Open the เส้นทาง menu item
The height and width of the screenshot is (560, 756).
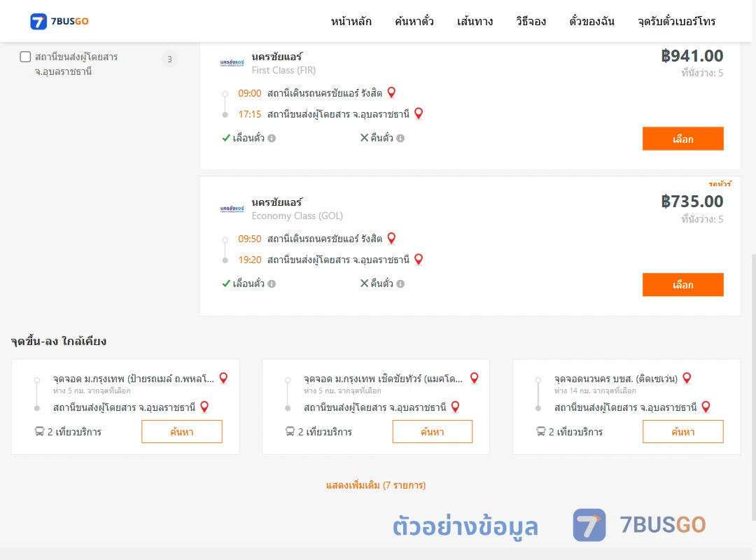475,21
